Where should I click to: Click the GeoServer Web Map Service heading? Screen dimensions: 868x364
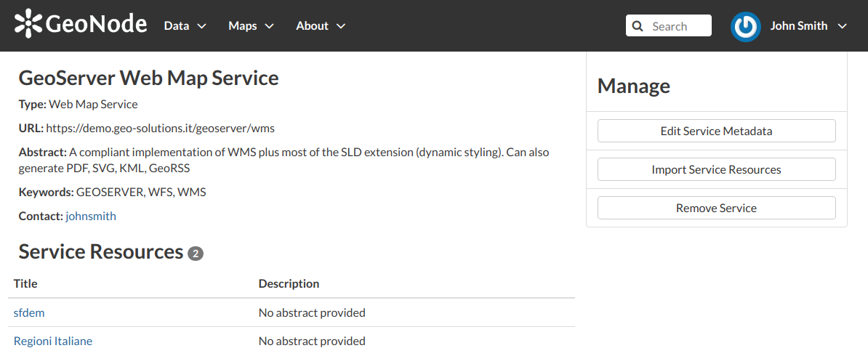(148, 78)
